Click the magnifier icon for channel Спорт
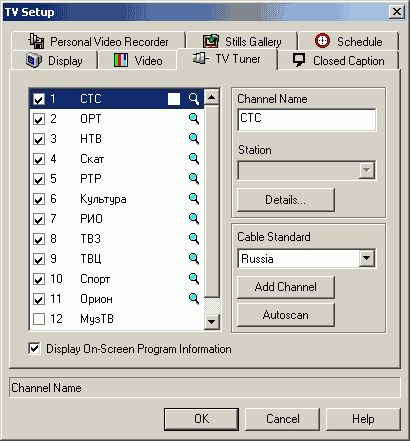Viewport: 410px width, 441px height. (194, 279)
